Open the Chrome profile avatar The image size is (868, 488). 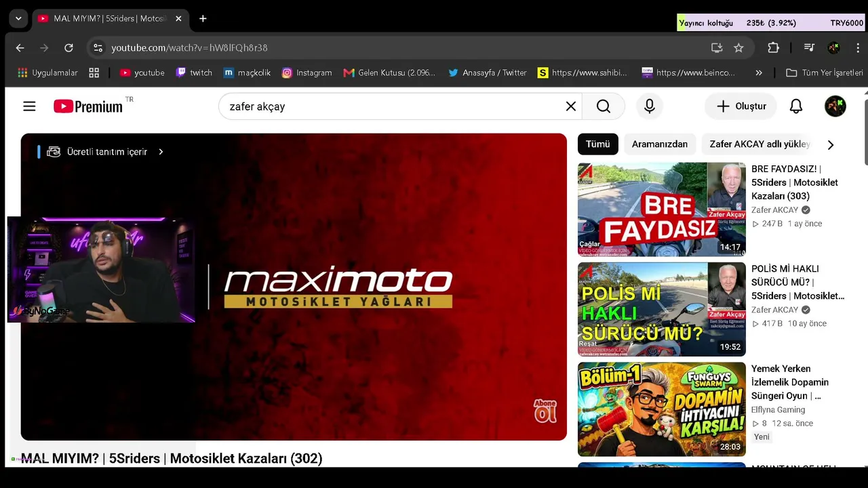(834, 47)
